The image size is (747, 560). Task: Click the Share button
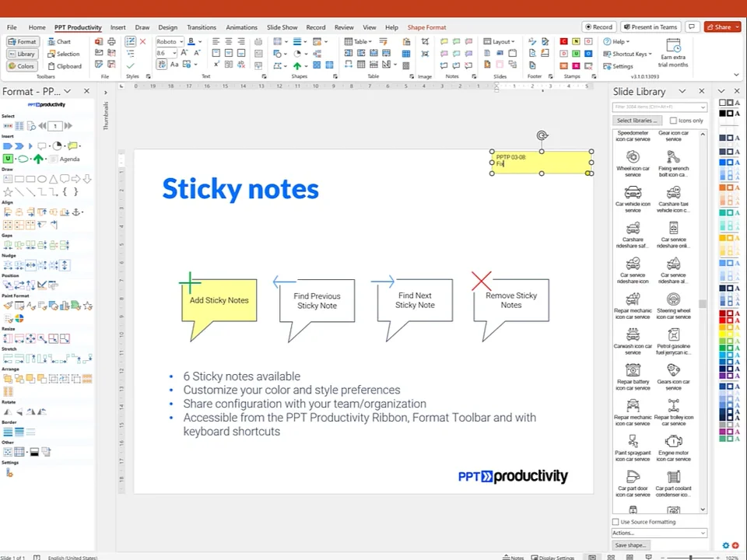722,27
